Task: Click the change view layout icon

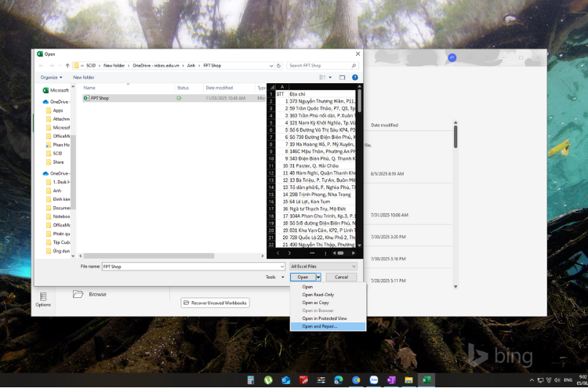Action: (322, 78)
